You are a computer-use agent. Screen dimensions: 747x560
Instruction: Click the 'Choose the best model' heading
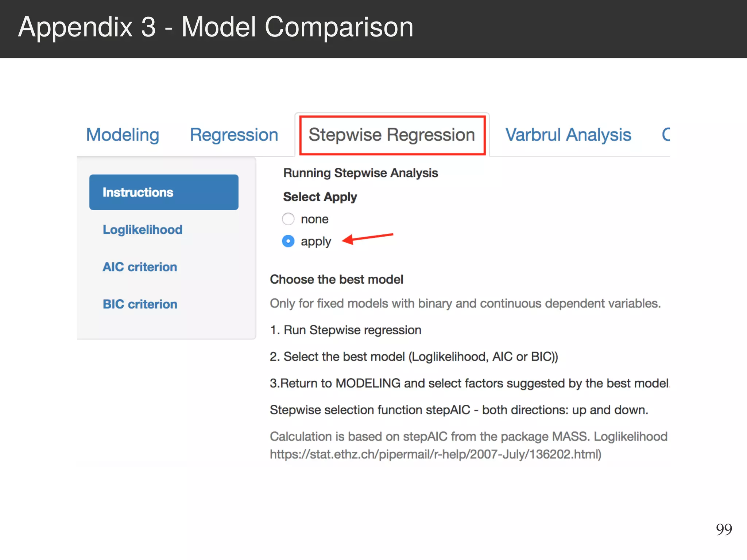(x=336, y=280)
